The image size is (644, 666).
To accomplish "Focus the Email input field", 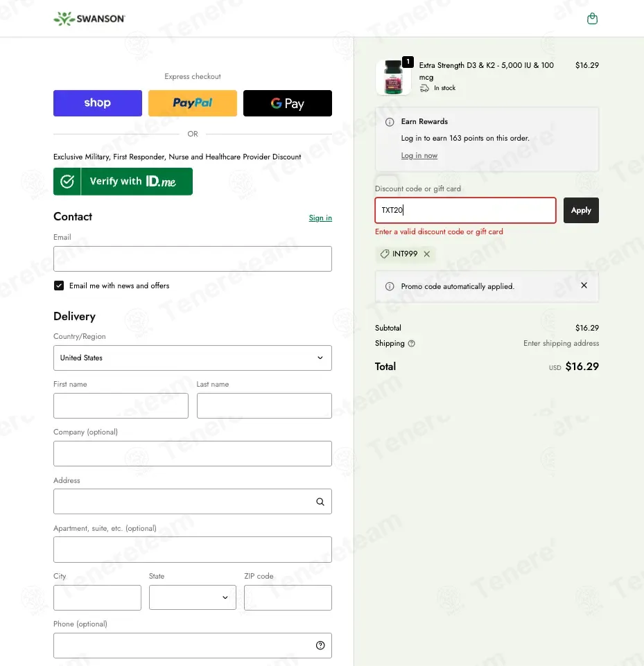I will 193,258.
